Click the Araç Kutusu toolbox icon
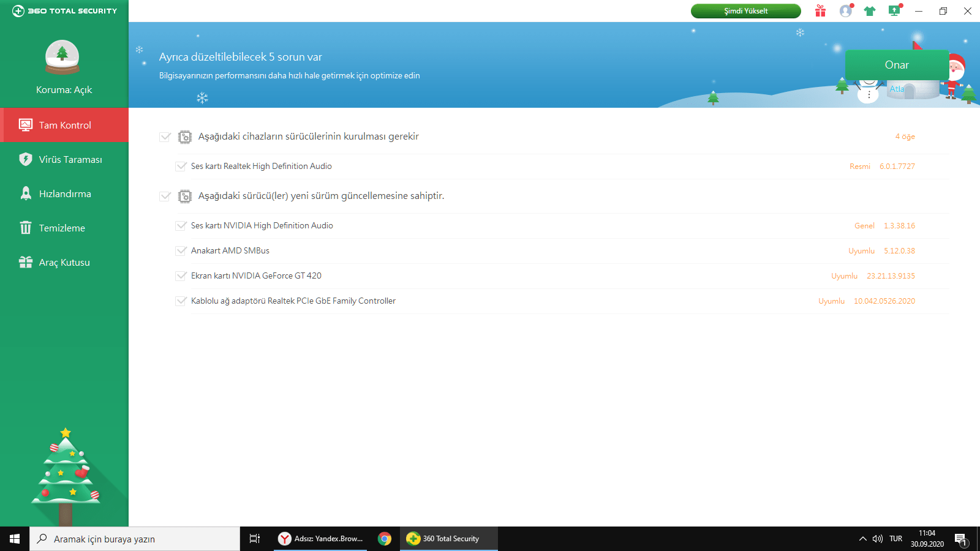The height and width of the screenshot is (551, 980). click(x=26, y=262)
